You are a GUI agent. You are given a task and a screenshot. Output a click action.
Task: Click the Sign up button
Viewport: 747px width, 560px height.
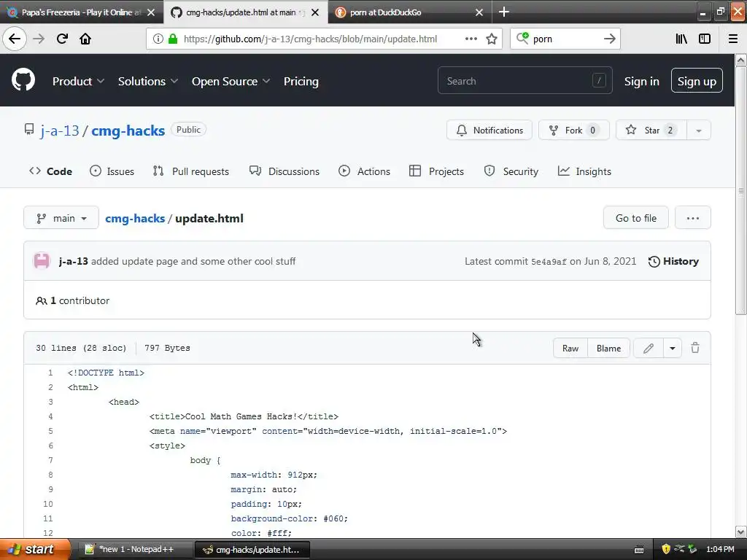click(697, 80)
